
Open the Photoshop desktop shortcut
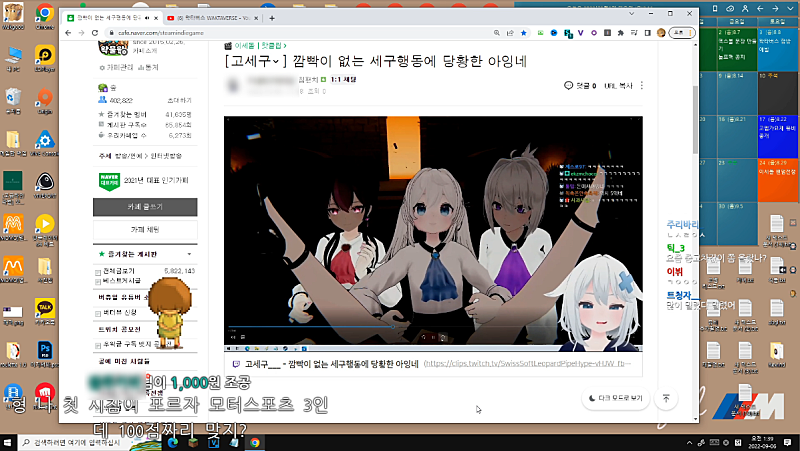click(x=45, y=354)
